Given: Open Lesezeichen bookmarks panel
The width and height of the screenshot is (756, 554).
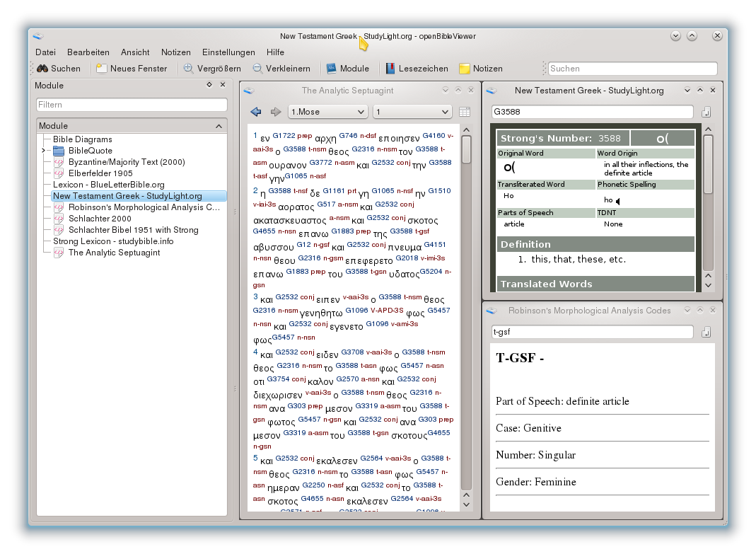Looking at the screenshot, I should (x=417, y=69).
